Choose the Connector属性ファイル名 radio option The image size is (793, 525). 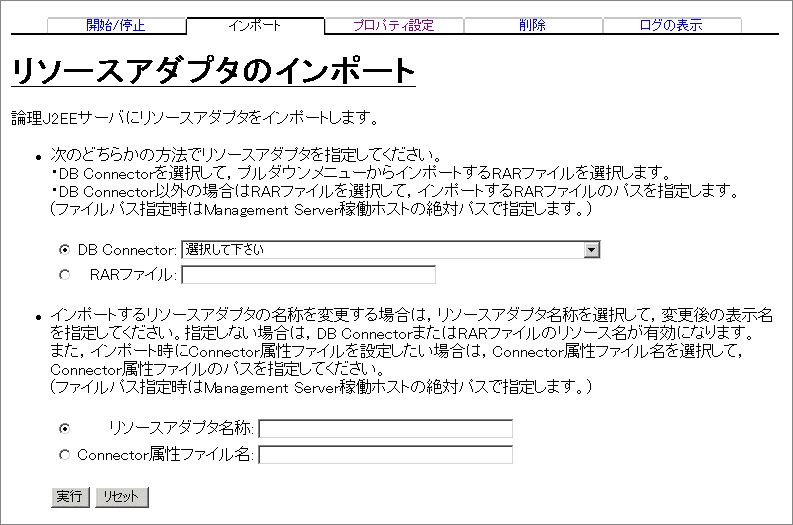(x=64, y=455)
